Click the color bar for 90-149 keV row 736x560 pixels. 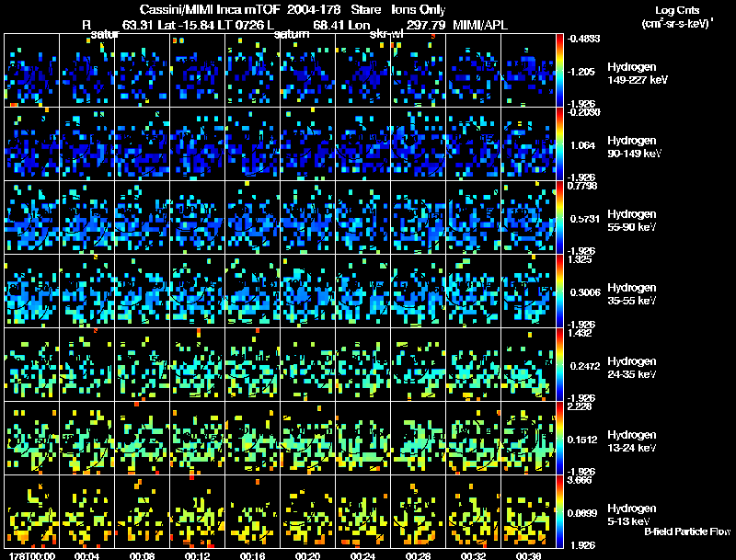[x=559, y=143]
